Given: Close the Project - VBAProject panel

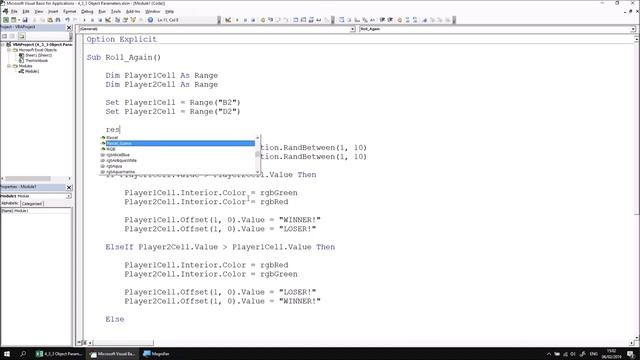Looking at the screenshot, I should click(x=69, y=27).
